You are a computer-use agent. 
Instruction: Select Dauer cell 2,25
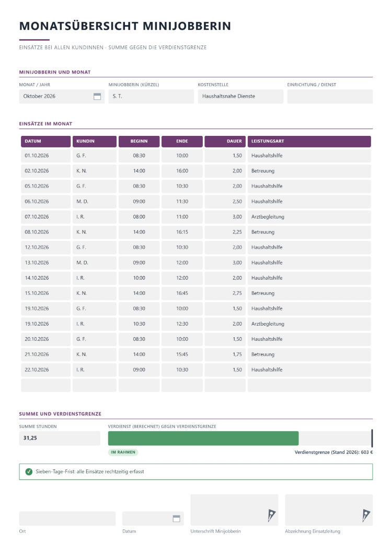point(225,232)
